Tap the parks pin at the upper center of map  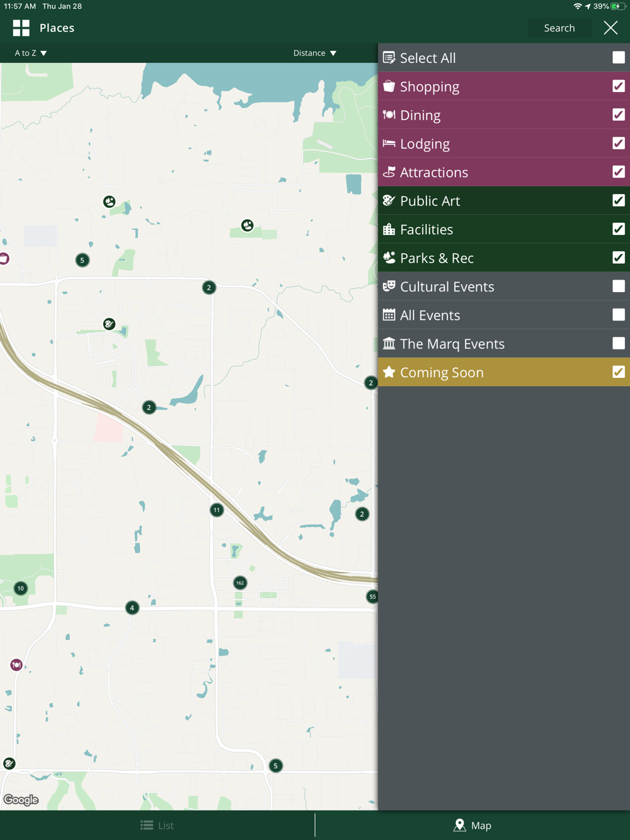point(248,225)
